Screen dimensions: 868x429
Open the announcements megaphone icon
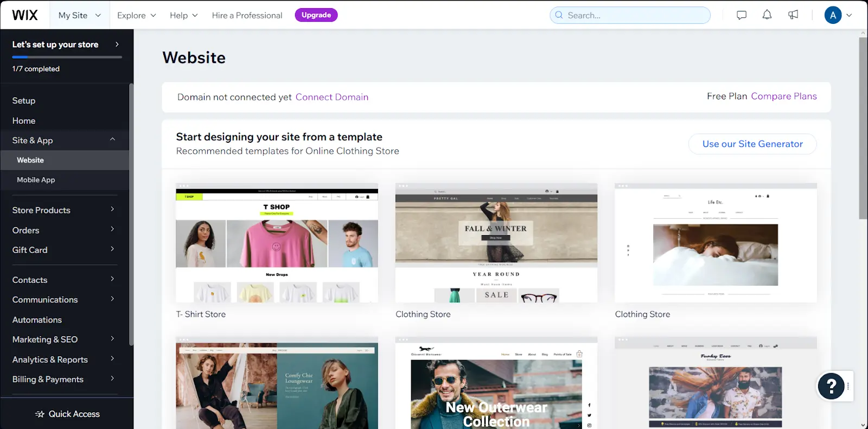793,15
